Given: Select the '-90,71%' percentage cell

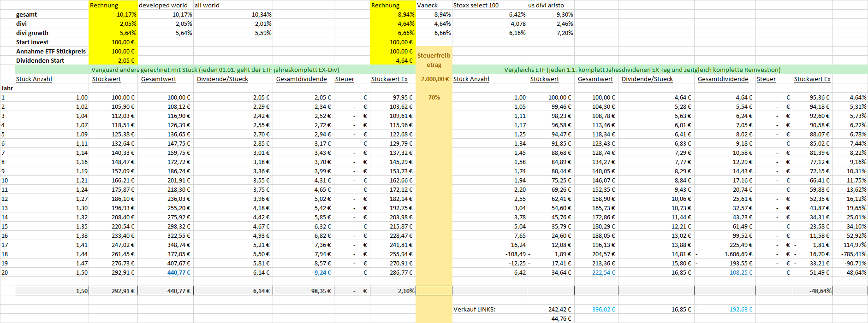Looking at the screenshot, I should 850,263.
